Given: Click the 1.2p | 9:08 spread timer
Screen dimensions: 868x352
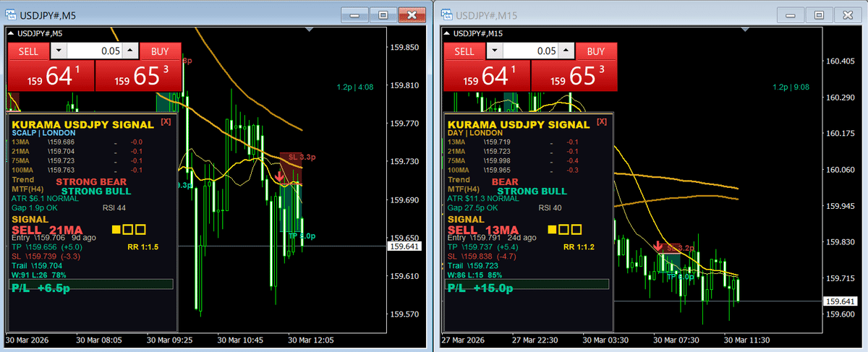Looking at the screenshot, I should coord(791,87).
